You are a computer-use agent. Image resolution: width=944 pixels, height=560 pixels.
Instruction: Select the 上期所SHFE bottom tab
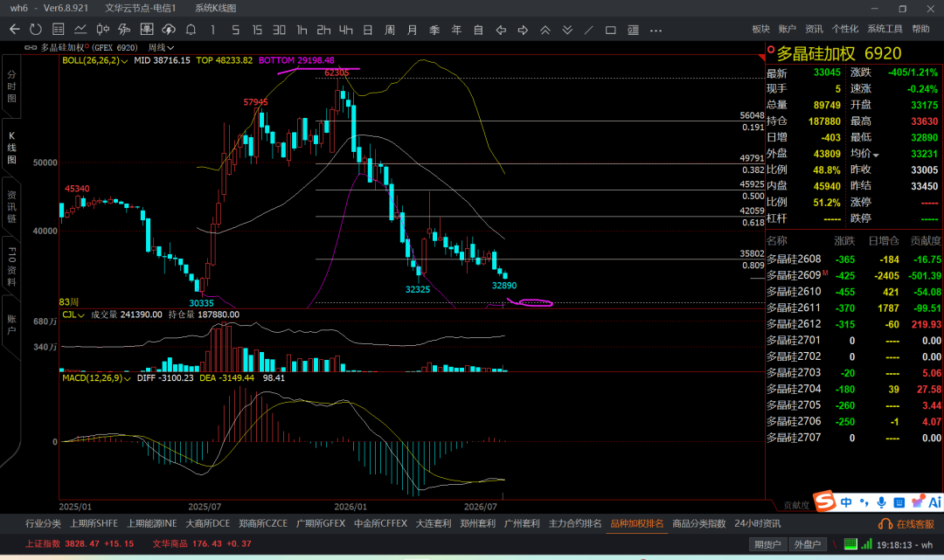click(94, 524)
